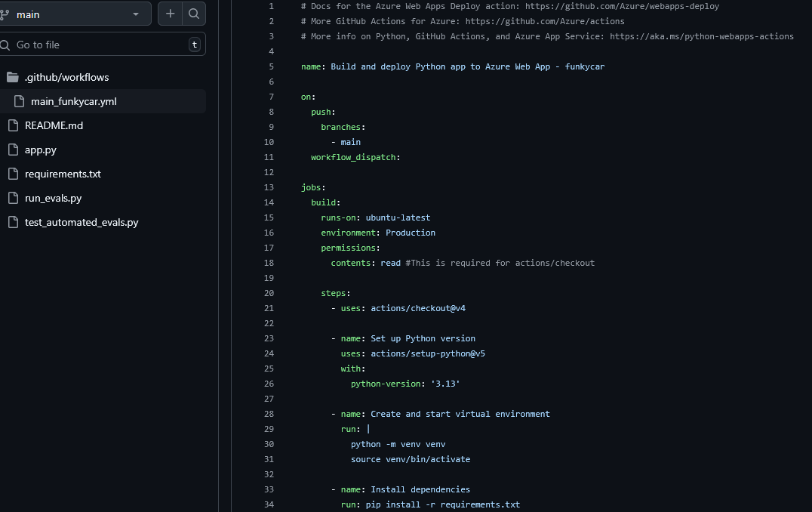
Task: Open app.py from file tree
Action: pyautogui.click(x=41, y=150)
